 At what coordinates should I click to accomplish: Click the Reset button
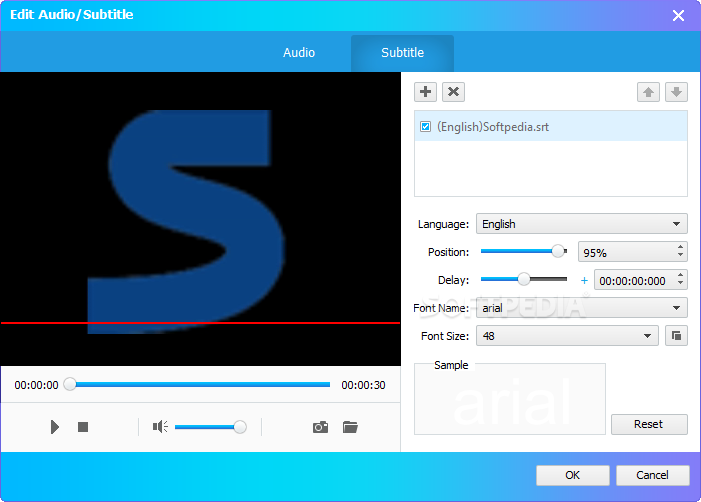pos(649,424)
